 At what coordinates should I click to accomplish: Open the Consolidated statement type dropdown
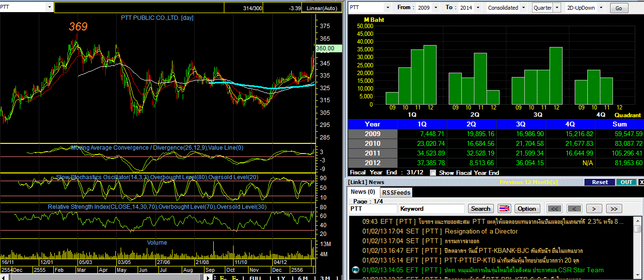pyautogui.click(x=524, y=8)
